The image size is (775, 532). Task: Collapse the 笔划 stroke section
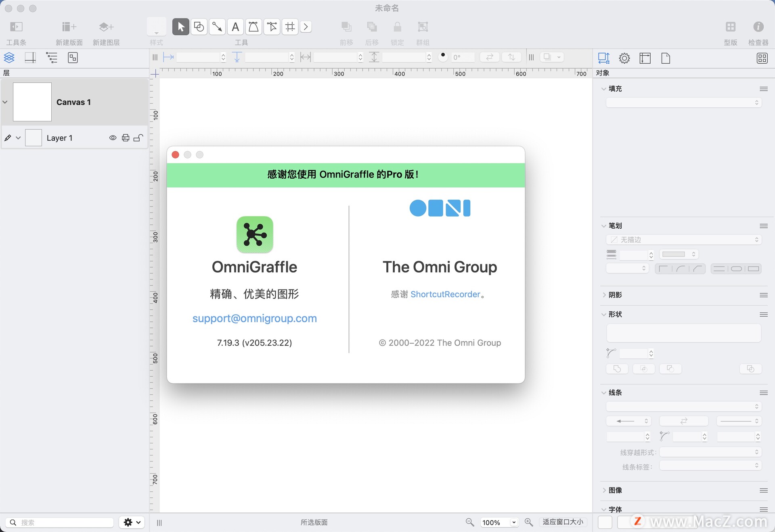(604, 226)
